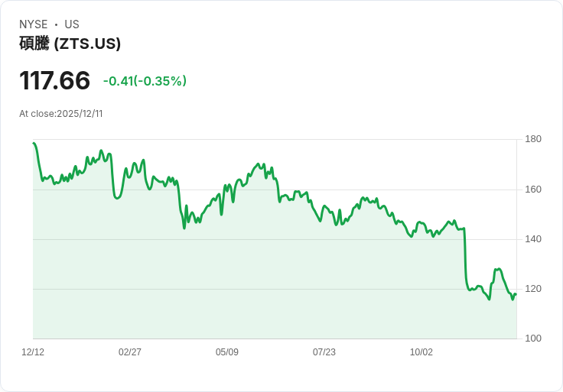Select the -0.41(-0.35%) price change text

tap(145, 81)
